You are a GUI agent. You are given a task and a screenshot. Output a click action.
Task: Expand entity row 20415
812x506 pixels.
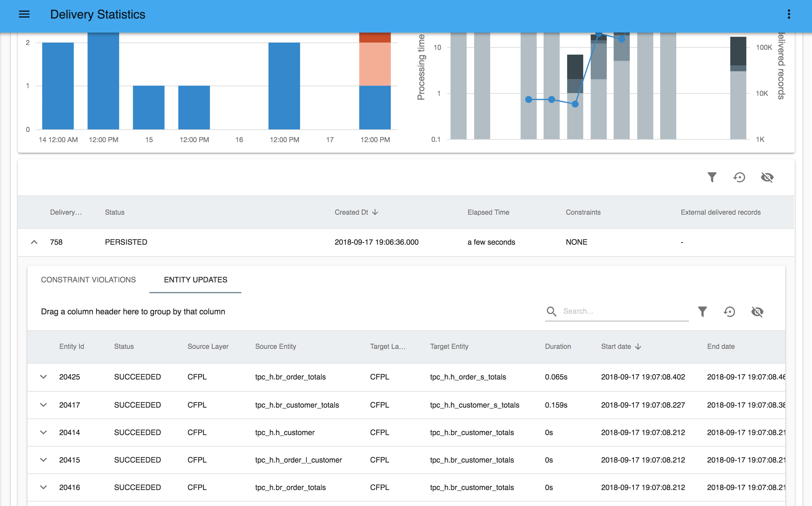coord(43,460)
